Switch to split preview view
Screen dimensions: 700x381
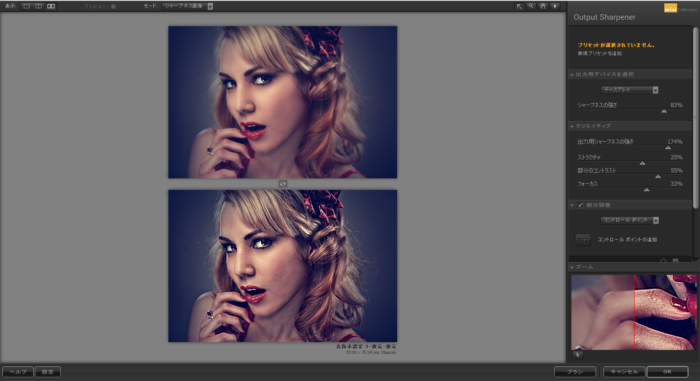pyautogui.click(x=39, y=6)
